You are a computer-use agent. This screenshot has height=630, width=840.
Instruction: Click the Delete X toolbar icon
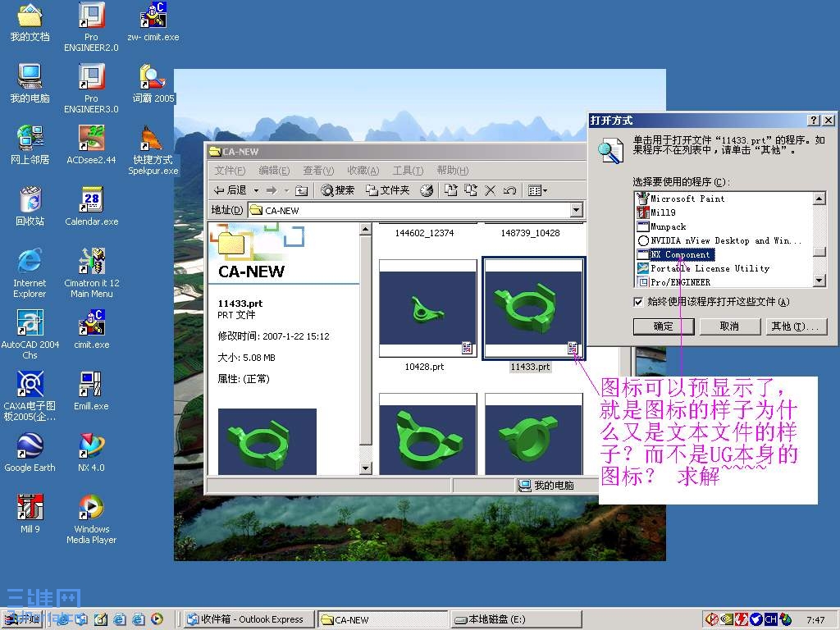click(490, 190)
